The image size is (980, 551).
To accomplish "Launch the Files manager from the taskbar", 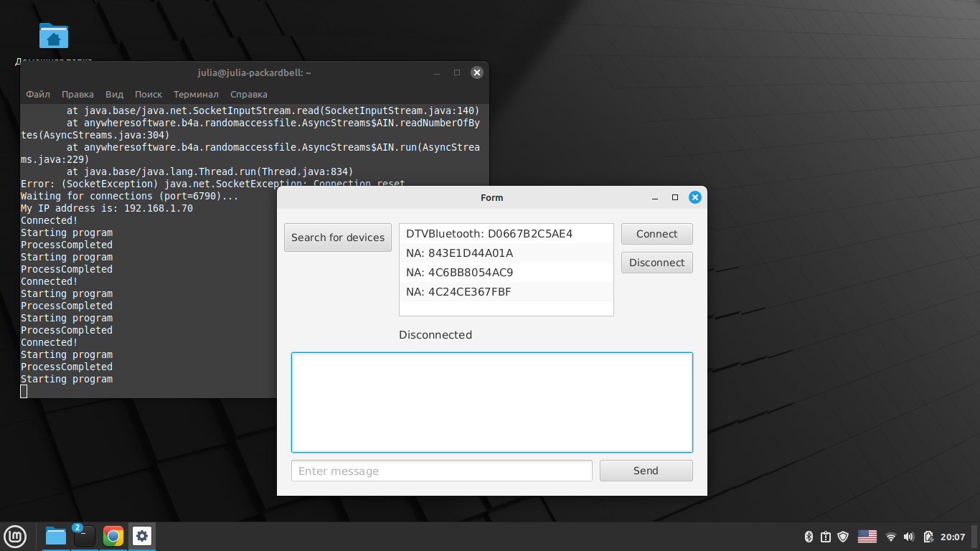I will click(56, 536).
